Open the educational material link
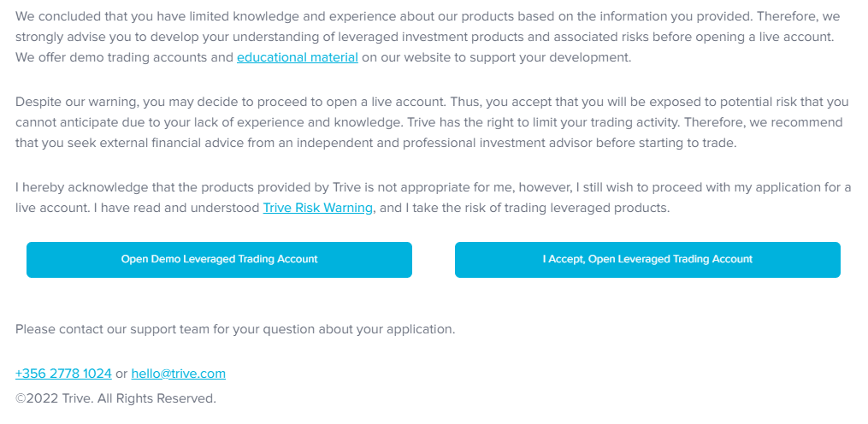 pyautogui.click(x=298, y=57)
